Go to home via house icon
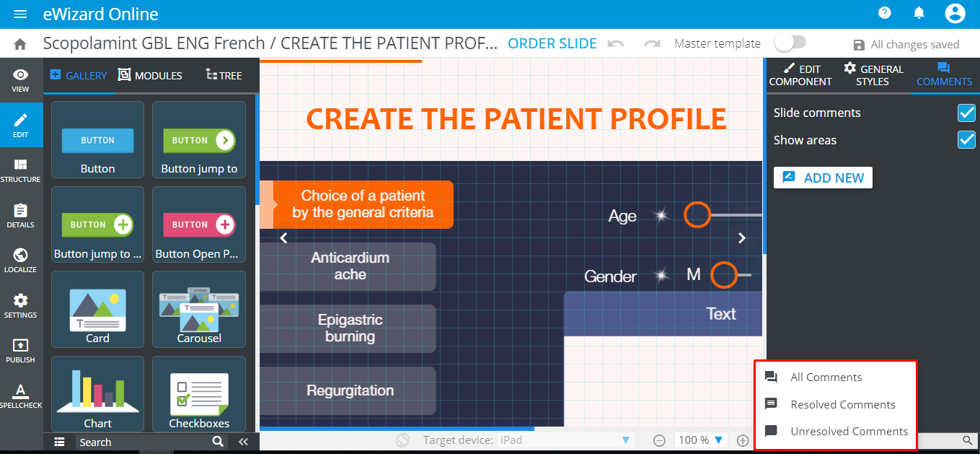Viewport: 980px width, 454px height. coord(20,44)
